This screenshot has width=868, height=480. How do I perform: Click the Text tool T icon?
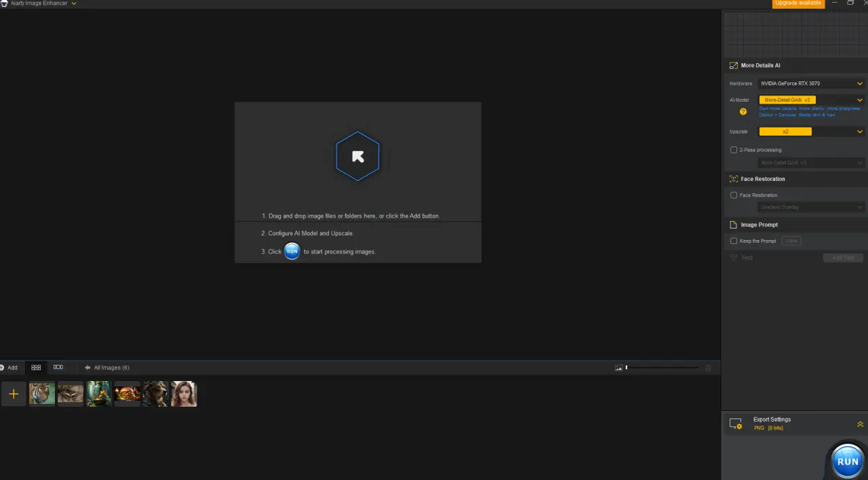coord(733,258)
